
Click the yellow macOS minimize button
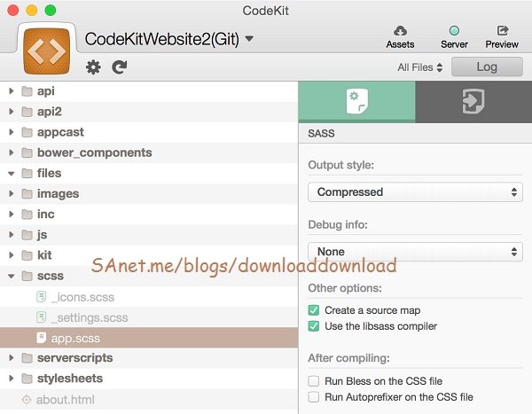pyautogui.click(x=32, y=10)
